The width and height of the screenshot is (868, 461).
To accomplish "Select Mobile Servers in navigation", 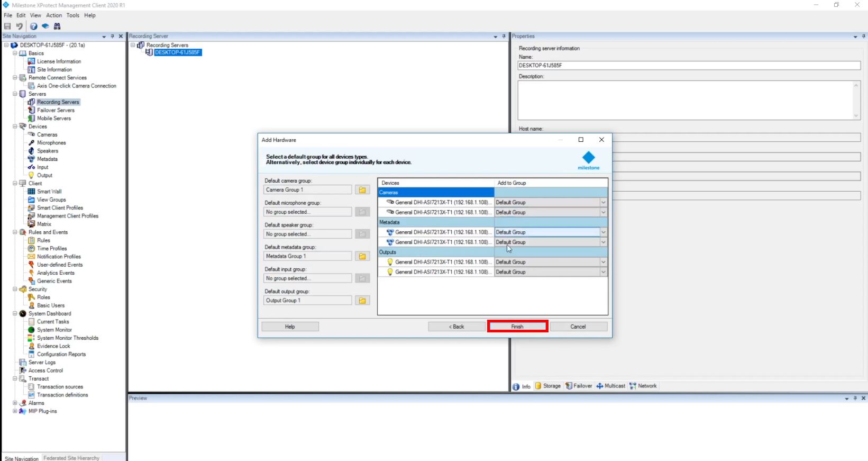I will [x=53, y=118].
